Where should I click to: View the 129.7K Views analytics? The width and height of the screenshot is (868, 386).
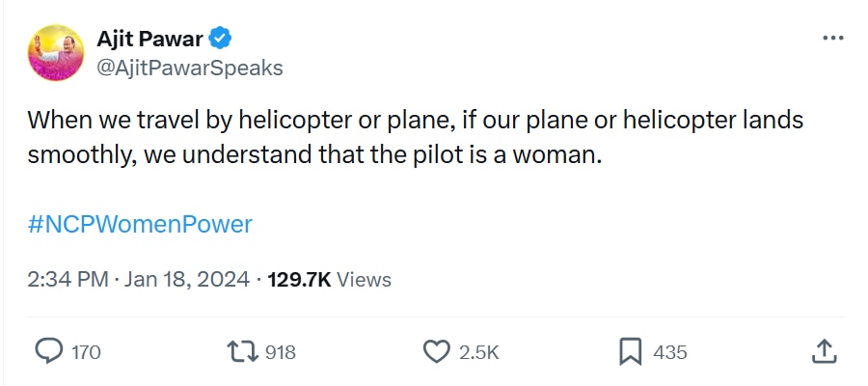tap(299, 280)
